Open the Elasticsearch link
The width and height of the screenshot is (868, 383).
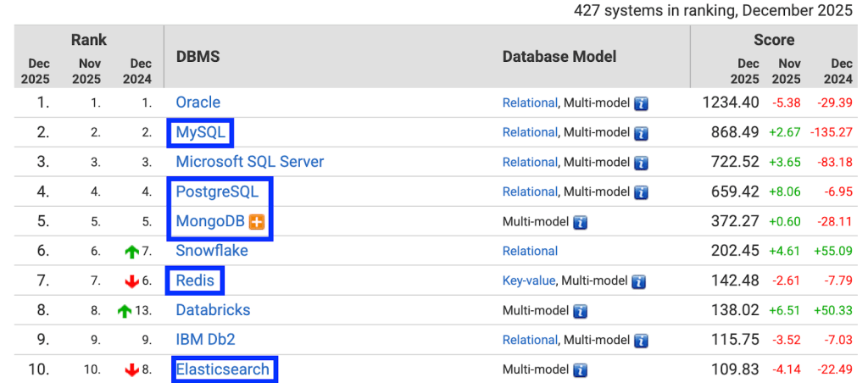[222, 369]
